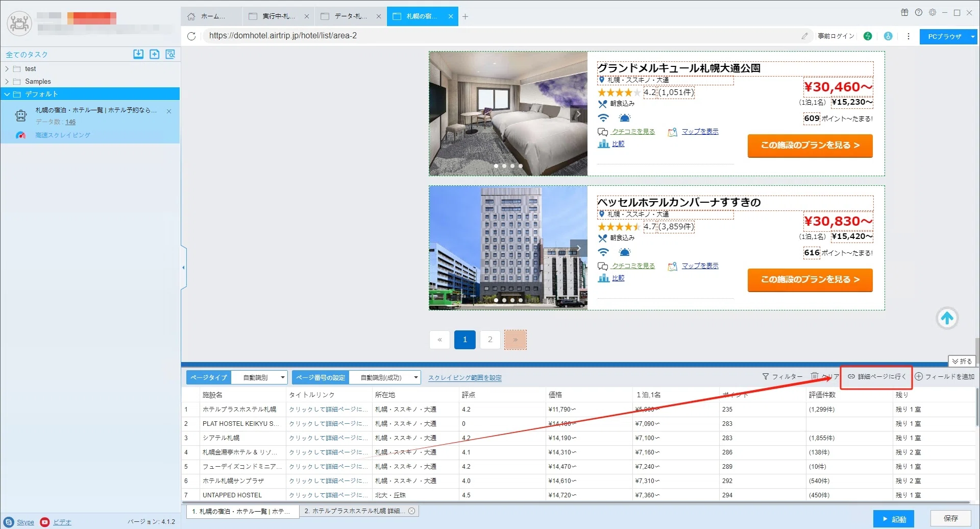The width and height of the screenshot is (980, 529).
Task: Open the help question mark icon
Action: [919, 13]
